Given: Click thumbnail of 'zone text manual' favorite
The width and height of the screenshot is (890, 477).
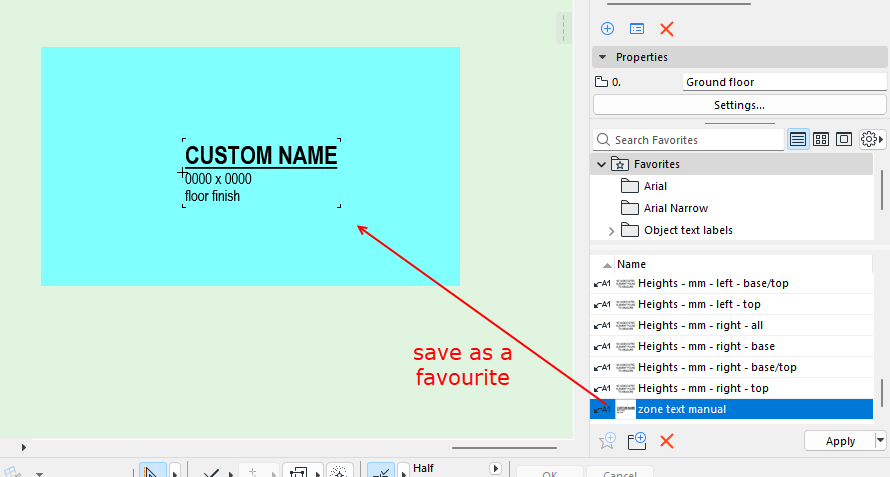Looking at the screenshot, I should (x=625, y=409).
